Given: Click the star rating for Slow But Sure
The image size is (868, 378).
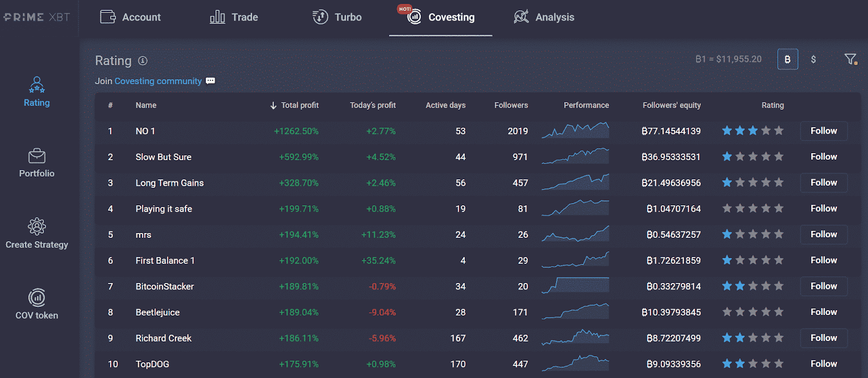Looking at the screenshot, I should (x=752, y=157).
